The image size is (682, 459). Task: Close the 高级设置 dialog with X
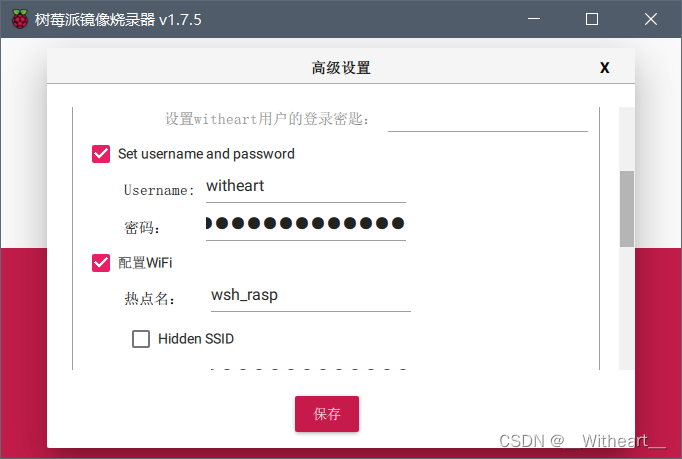[x=605, y=67]
